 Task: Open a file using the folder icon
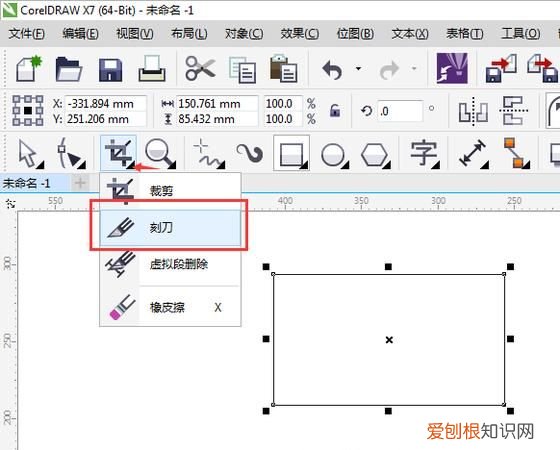69,69
